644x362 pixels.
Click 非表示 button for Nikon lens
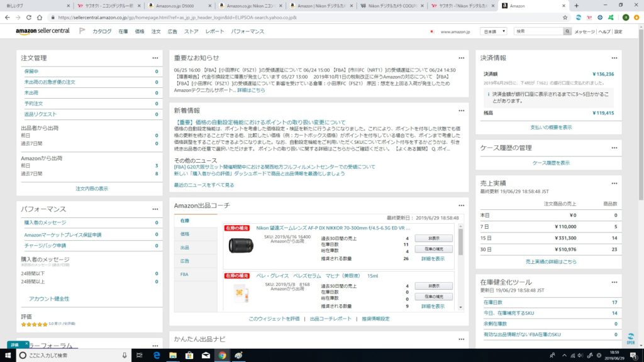434,238
